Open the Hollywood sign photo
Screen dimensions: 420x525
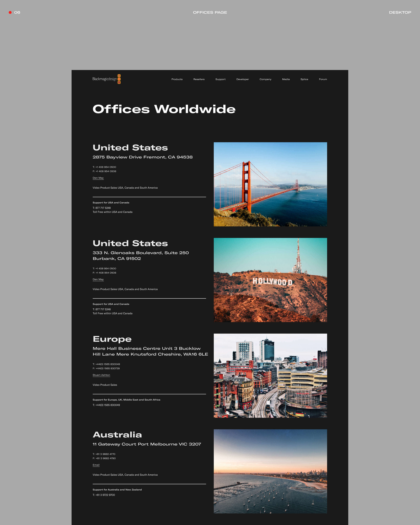(x=270, y=280)
